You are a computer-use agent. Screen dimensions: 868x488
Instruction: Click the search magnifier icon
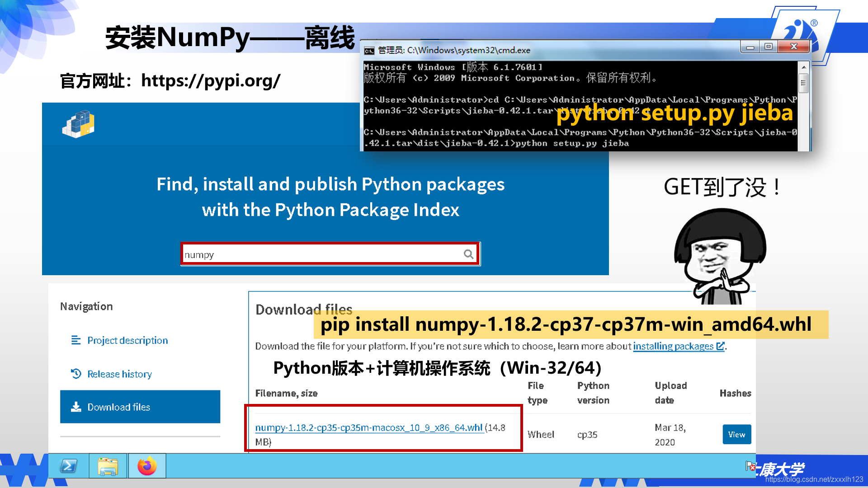tap(468, 254)
